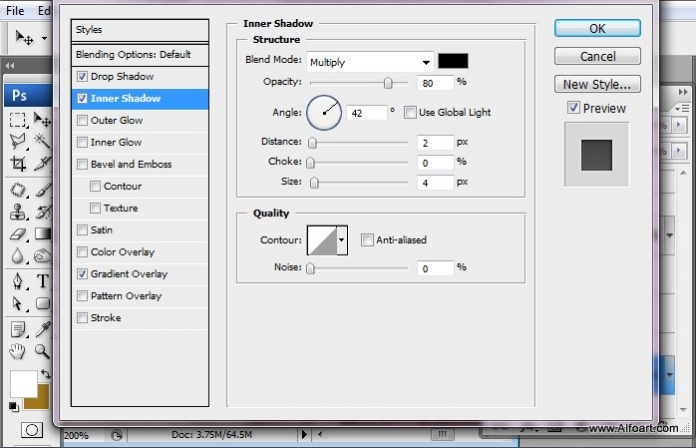Choose the Type tool
696x448 pixels.
43,281
